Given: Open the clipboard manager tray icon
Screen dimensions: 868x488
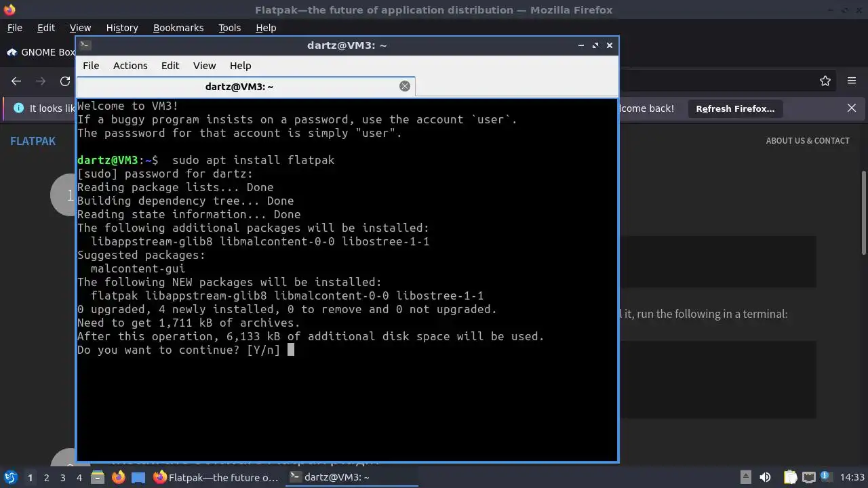Looking at the screenshot, I should (x=791, y=477).
